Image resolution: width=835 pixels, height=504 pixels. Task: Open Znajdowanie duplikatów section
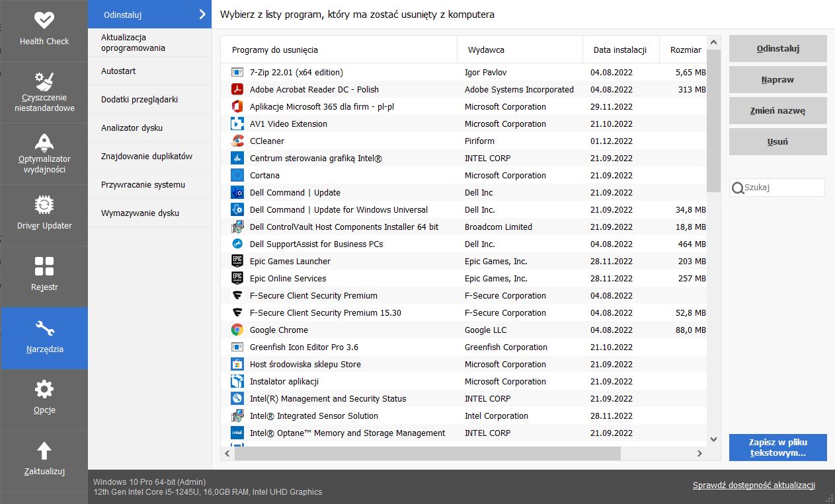coord(150,157)
